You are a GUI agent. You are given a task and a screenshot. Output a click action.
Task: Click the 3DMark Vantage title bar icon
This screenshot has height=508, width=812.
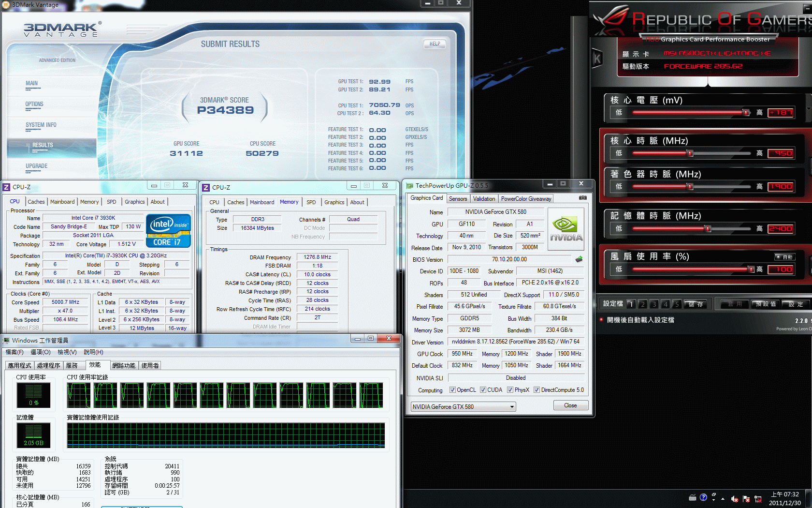tap(6, 4)
